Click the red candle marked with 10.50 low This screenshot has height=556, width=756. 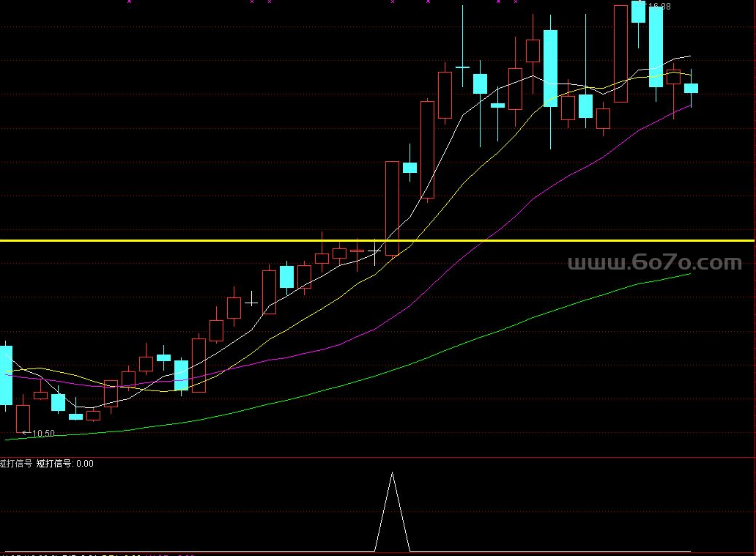pyautogui.click(x=23, y=418)
